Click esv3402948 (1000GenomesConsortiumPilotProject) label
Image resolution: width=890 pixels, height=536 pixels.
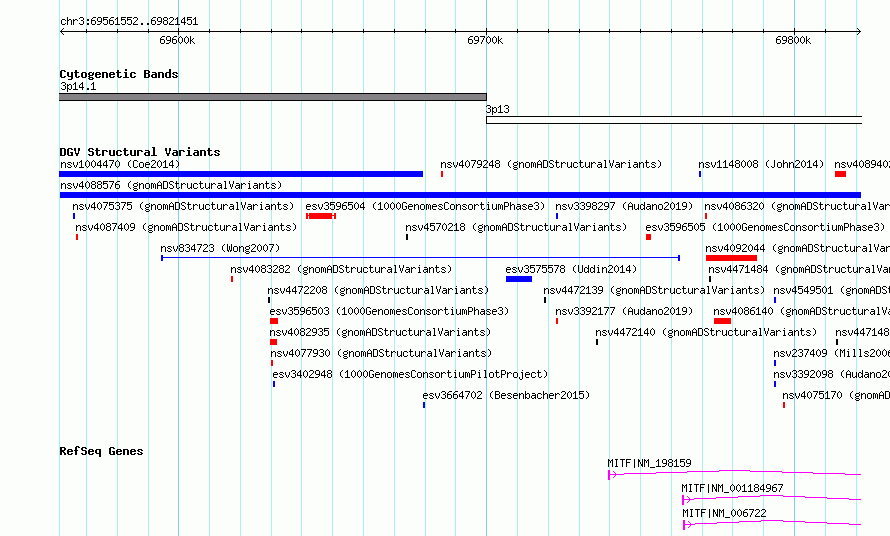[x=410, y=374]
